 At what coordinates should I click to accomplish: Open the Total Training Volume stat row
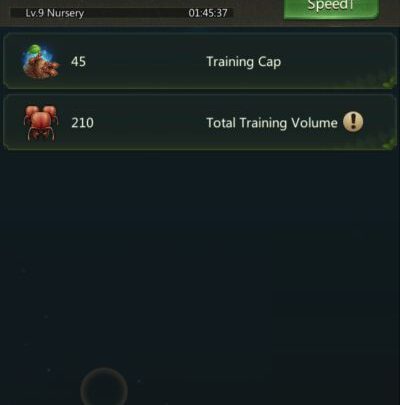[200, 122]
